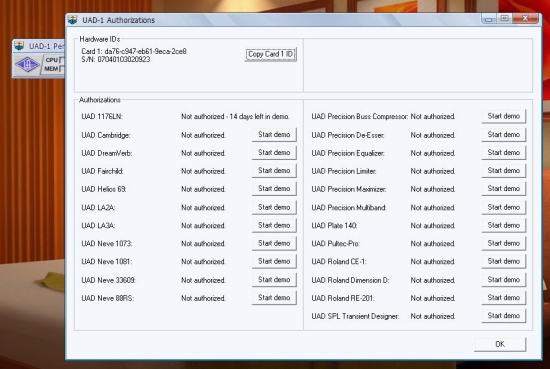Image resolution: width=550 pixels, height=369 pixels.
Task: Start demo for UAD Neve 1073
Action: [274, 243]
